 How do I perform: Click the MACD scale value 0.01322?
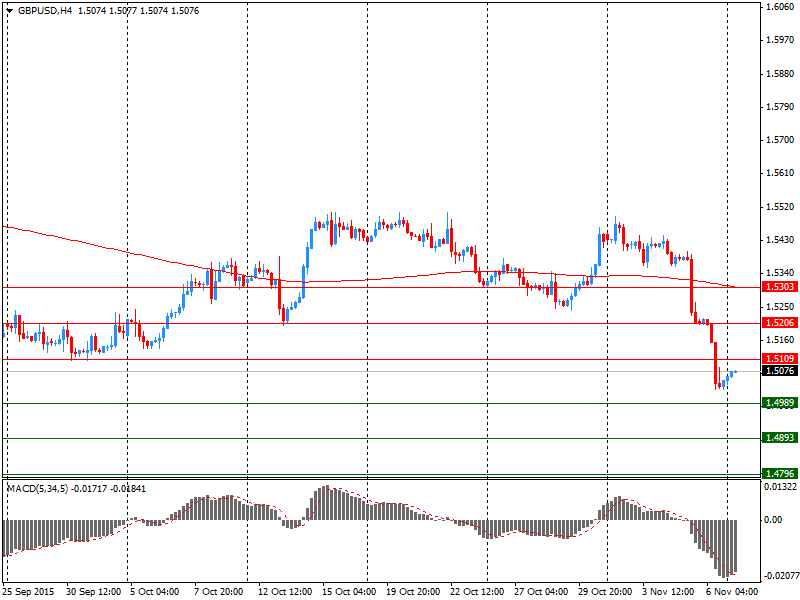pyautogui.click(x=780, y=487)
